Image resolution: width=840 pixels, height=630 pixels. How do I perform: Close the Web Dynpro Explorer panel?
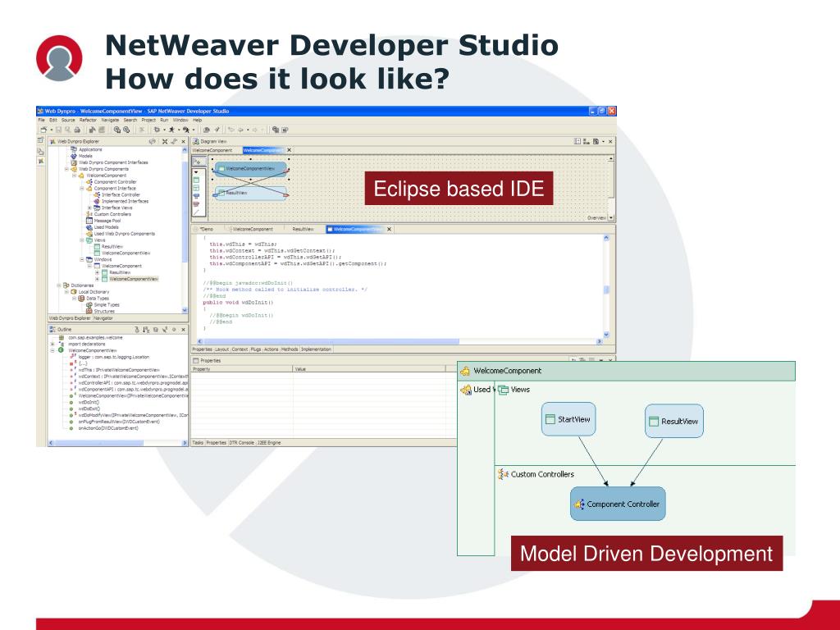click(183, 141)
